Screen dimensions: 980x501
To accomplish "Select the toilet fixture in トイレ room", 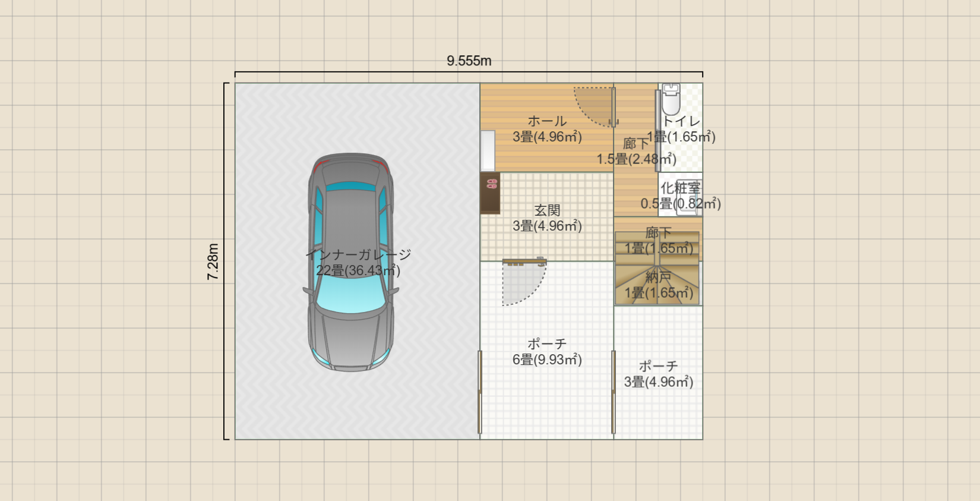I will (x=671, y=100).
